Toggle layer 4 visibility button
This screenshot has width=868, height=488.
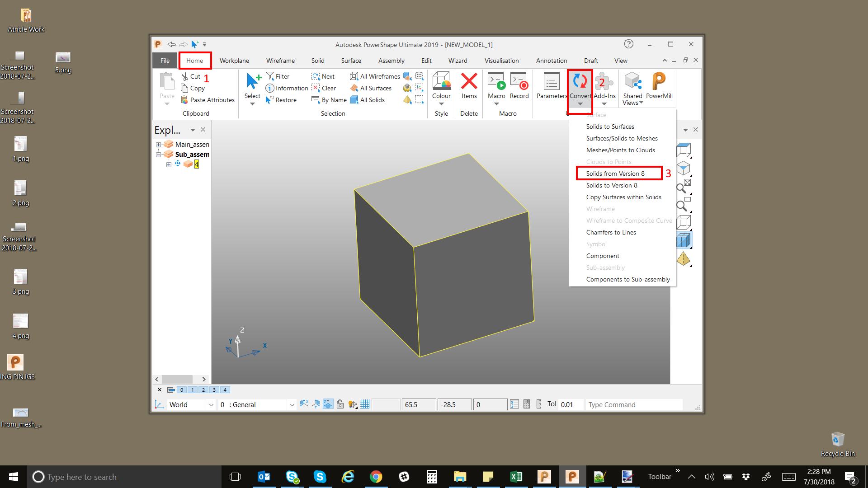[225, 390]
